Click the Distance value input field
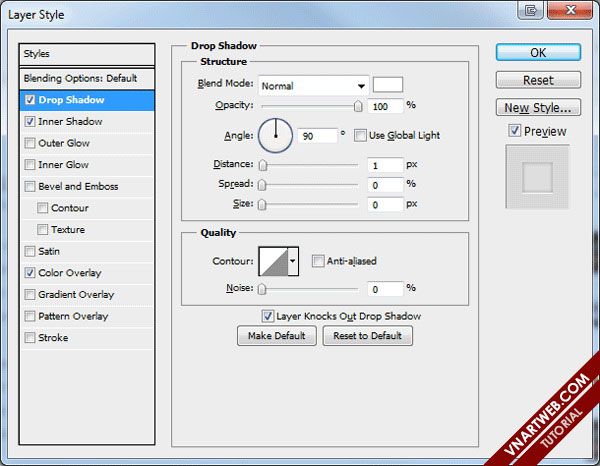600x466 pixels. coord(383,164)
